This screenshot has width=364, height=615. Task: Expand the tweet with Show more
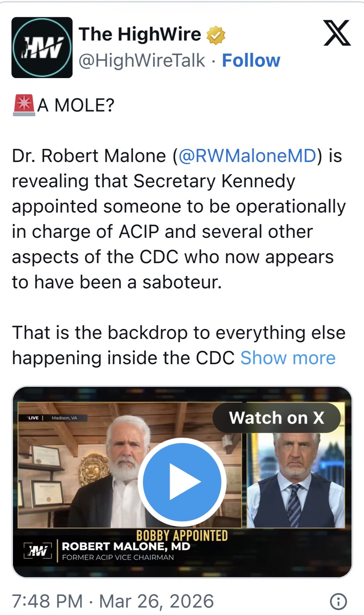point(288,358)
